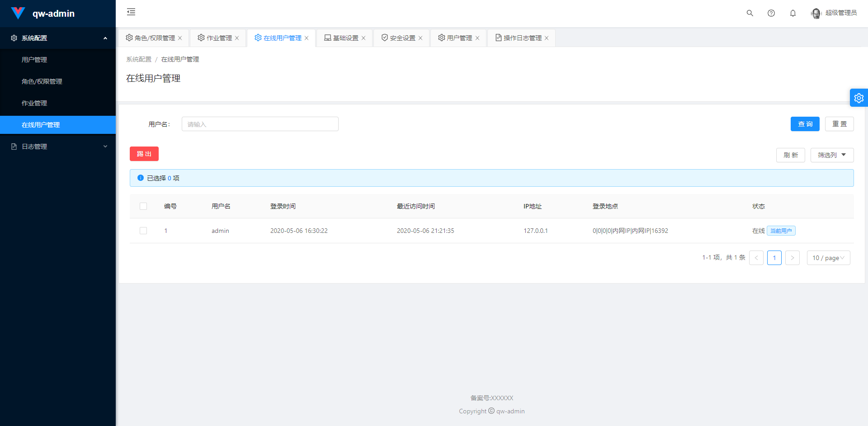This screenshot has width=868, height=426.
Task: Open help question mark icon
Action: point(771,13)
